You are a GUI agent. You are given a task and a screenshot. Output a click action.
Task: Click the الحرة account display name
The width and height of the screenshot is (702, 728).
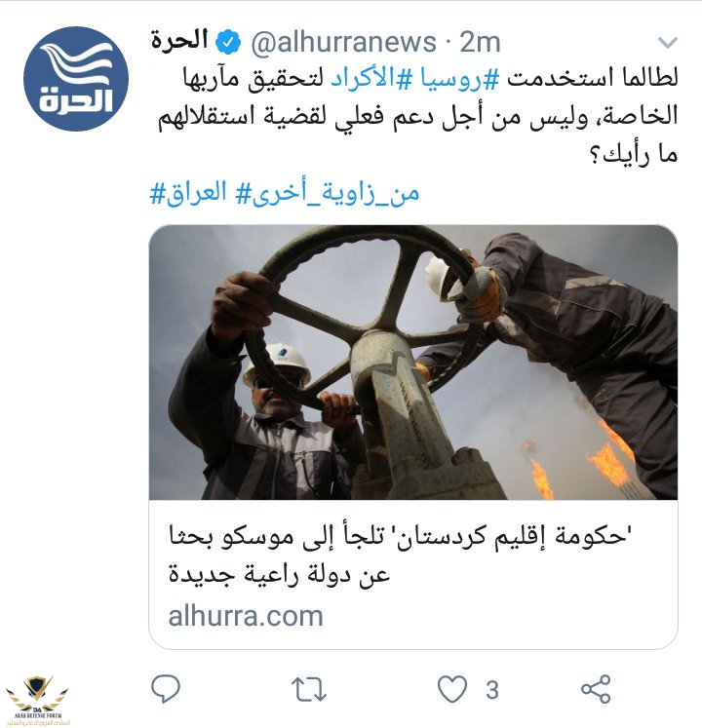pos(179,40)
